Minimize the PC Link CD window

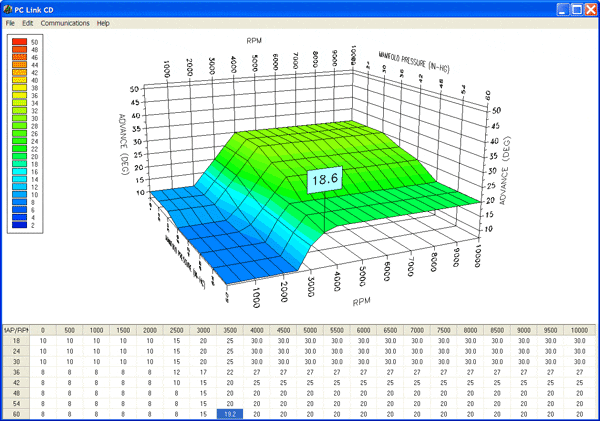[x=562, y=8]
